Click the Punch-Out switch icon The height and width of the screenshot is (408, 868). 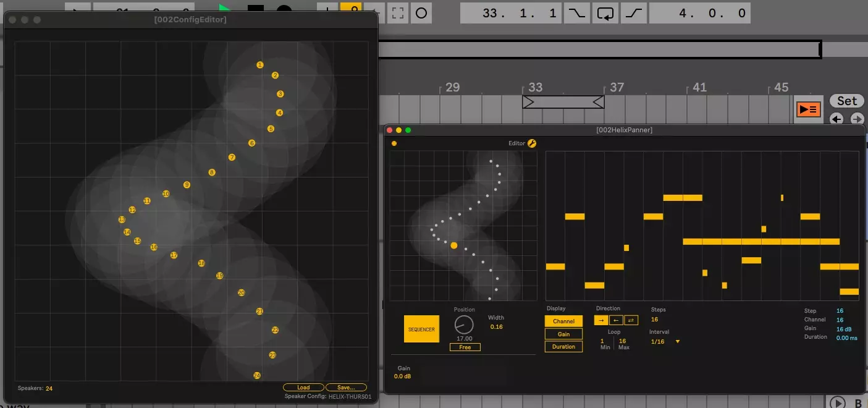click(633, 13)
